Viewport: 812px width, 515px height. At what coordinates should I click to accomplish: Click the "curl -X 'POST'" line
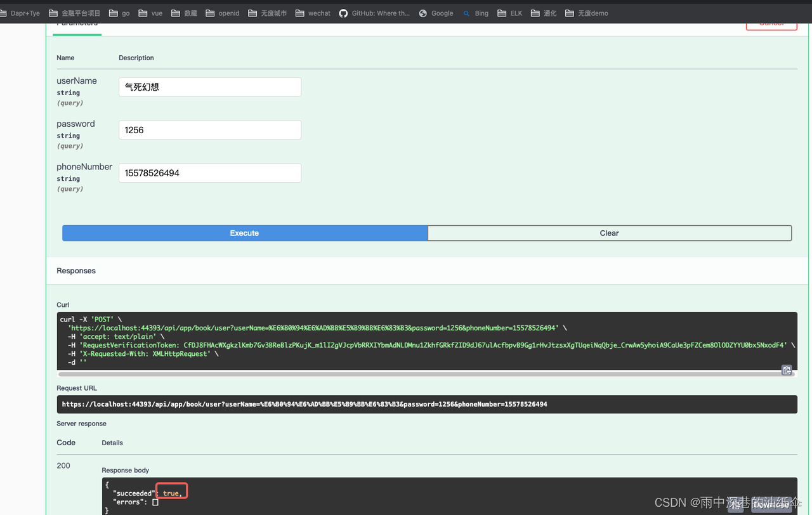(x=91, y=320)
